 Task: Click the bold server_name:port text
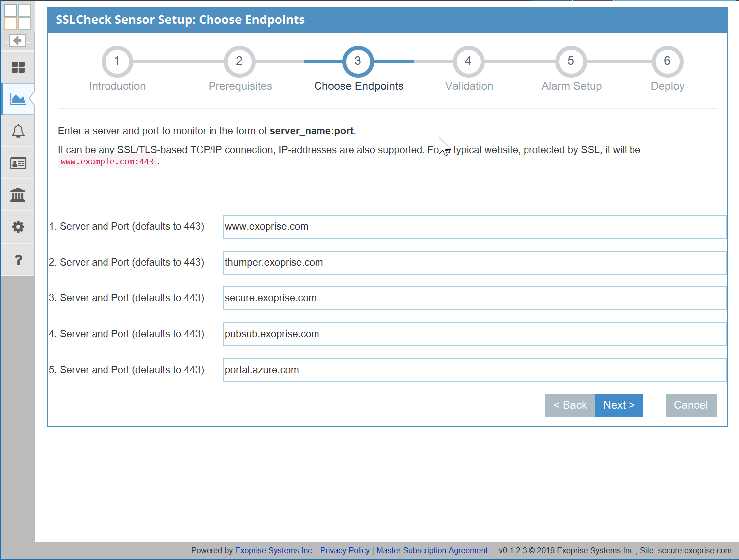[312, 131]
